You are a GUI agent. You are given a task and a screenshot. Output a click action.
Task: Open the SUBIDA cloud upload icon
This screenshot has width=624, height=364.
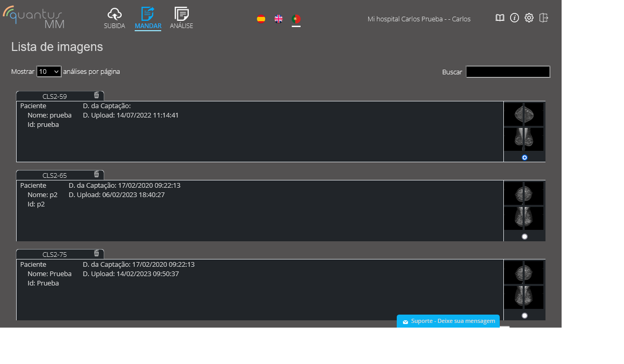pyautogui.click(x=114, y=14)
